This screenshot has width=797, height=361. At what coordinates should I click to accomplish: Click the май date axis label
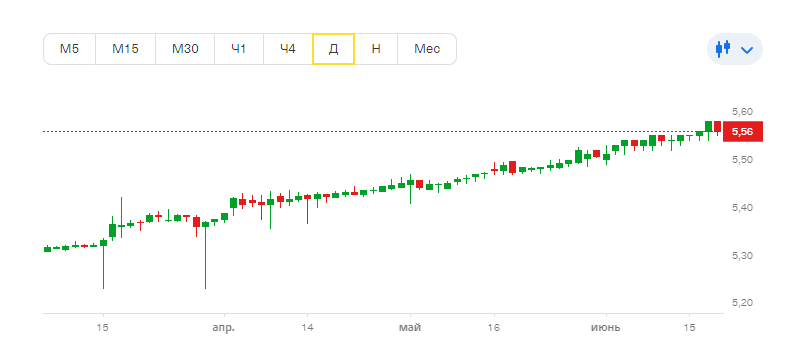(x=410, y=327)
